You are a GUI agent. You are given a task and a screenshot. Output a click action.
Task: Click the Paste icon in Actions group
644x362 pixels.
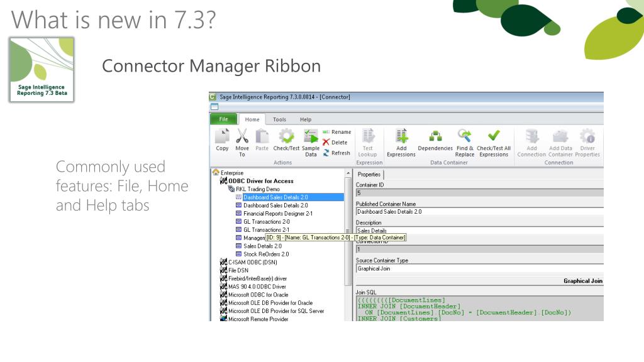pyautogui.click(x=262, y=136)
